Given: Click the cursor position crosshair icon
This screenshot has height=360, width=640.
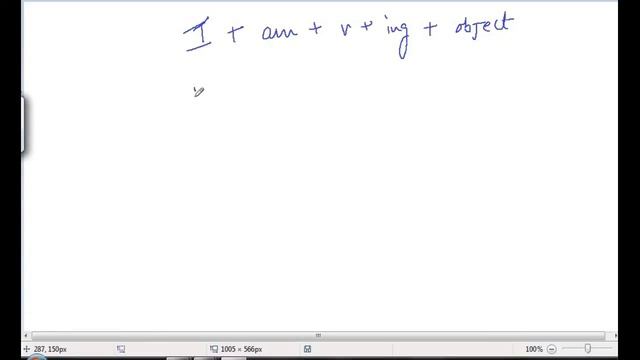Looking at the screenshot, I should (x=27, y=349).
